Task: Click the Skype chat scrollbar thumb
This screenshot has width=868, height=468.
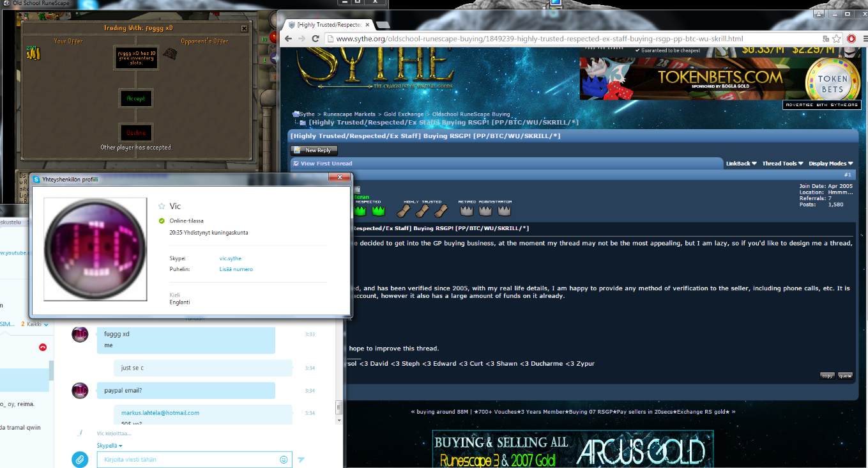Action: [x=339, y=407]
